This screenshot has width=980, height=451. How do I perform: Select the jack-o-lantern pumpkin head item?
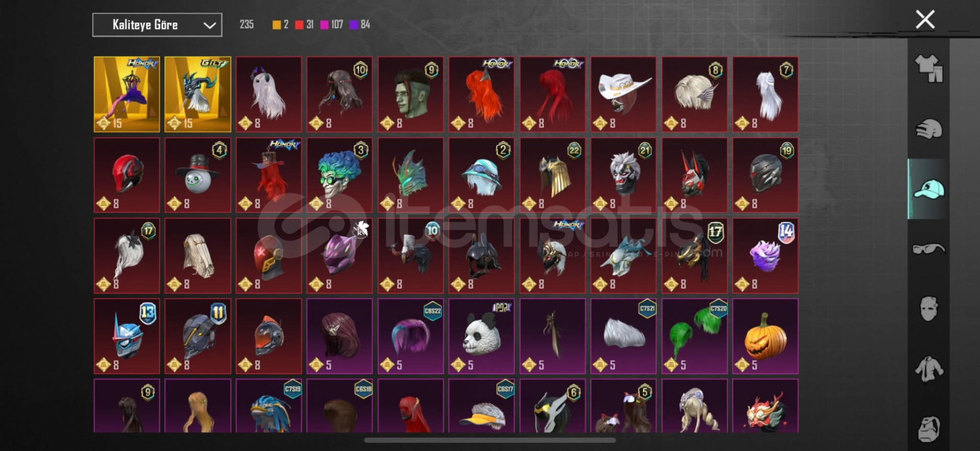coord(765,336)
